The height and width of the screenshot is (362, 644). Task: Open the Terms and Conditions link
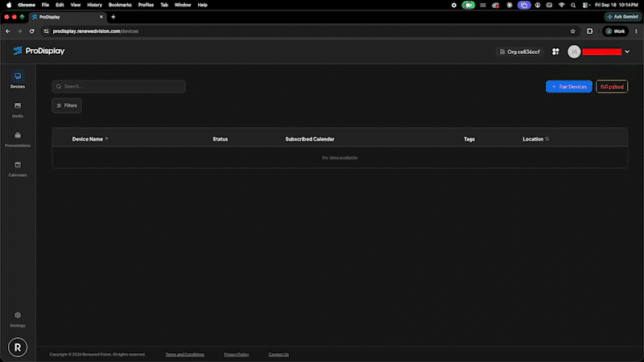(185, 354)
